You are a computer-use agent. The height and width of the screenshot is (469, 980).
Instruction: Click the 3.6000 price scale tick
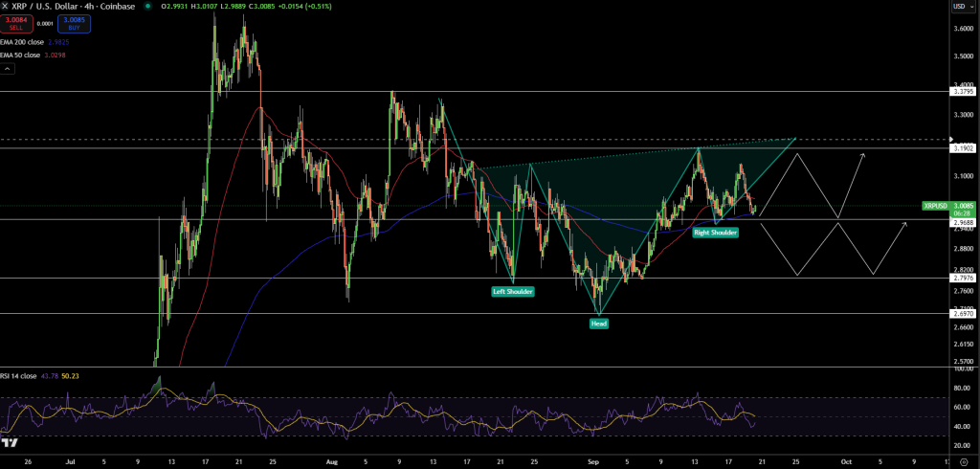(963, 29)
